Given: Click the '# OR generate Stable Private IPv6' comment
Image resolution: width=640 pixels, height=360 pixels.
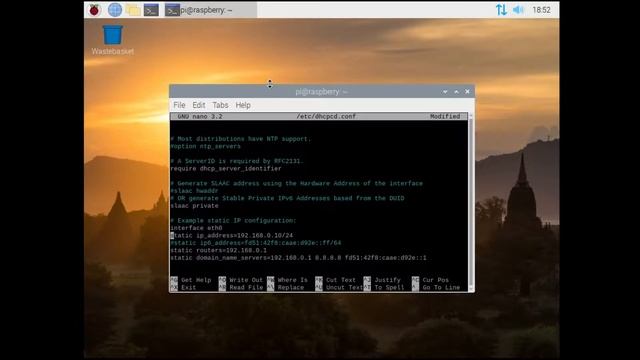Looking at the screenshot, I should pyautogui.click(x=287, y=198).
